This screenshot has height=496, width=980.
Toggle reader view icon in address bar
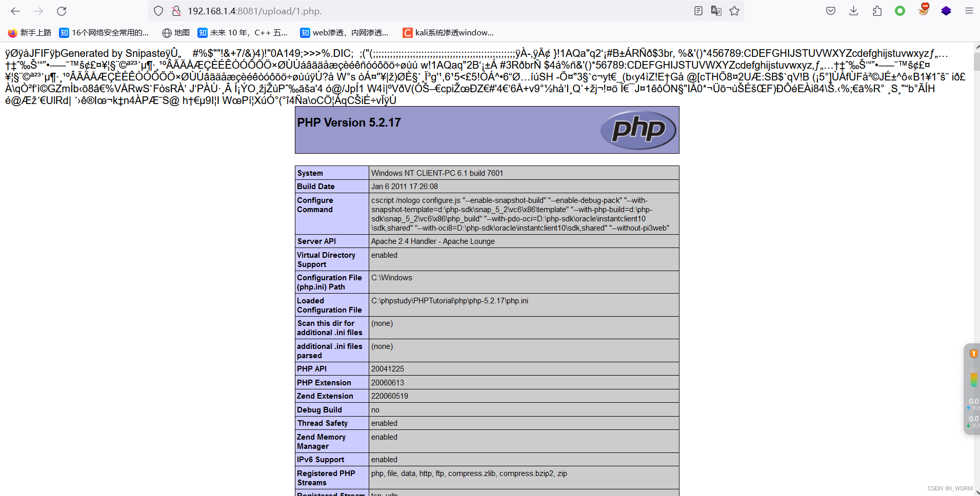[698, 11]
